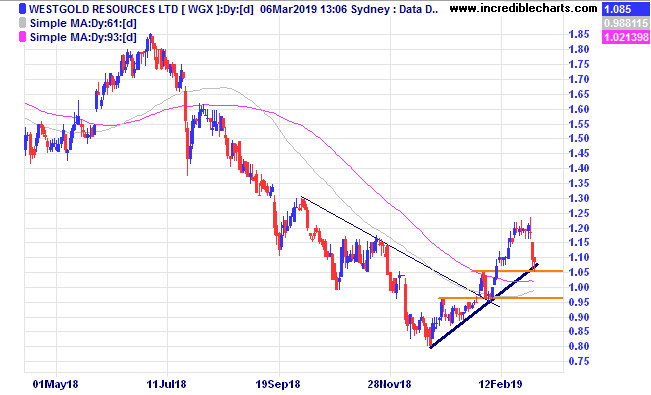Image resolution: width=651 pixels, height=395 pixels.
Task: Click the magenta 1.021398 MA value box
Action: click(625, 37)
